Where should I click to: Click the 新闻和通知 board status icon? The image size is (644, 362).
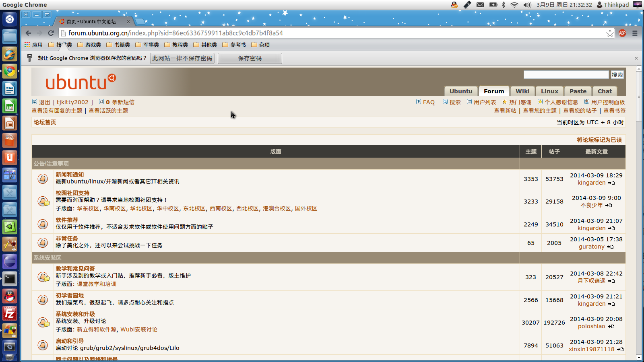(43, 179)
